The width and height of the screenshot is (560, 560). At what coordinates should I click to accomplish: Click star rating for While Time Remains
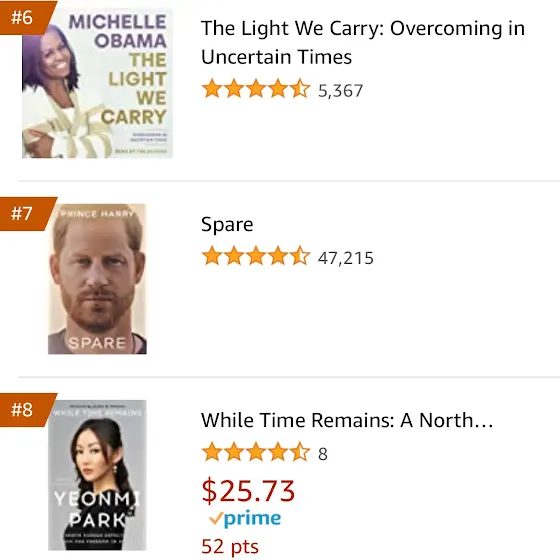(x=256, y=452)
